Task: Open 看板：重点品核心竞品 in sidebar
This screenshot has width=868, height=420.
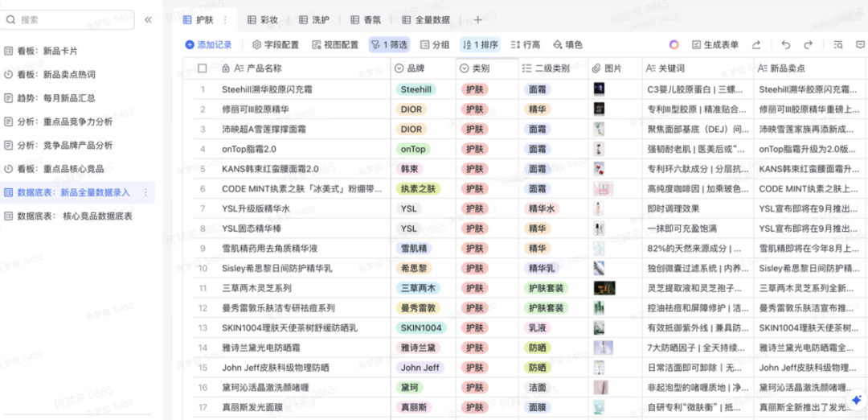Action: [77, 169]
